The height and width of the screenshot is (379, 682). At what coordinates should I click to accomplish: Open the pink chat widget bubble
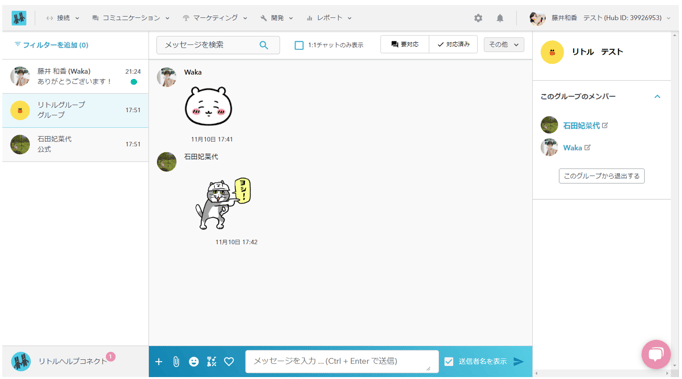coord(656,354)
